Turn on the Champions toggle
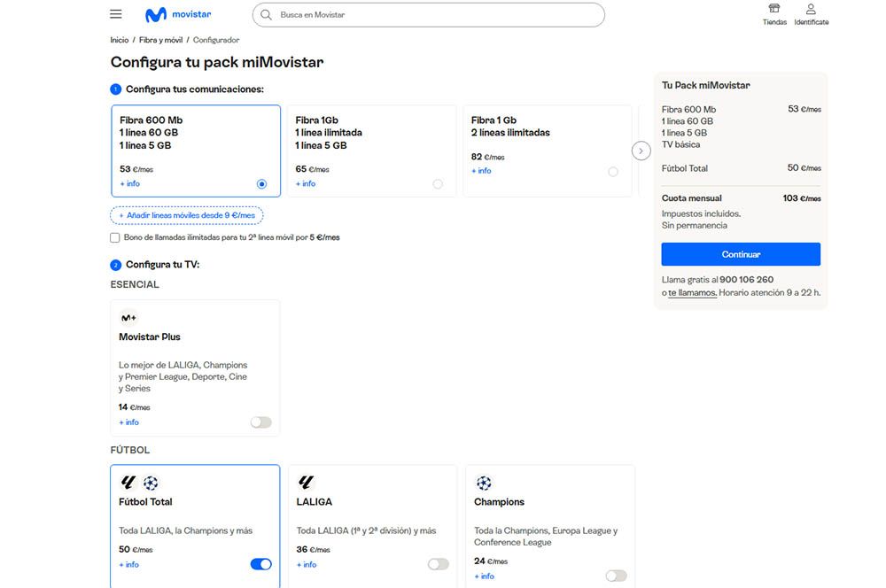Screen dimensions: 886x588 616,576
